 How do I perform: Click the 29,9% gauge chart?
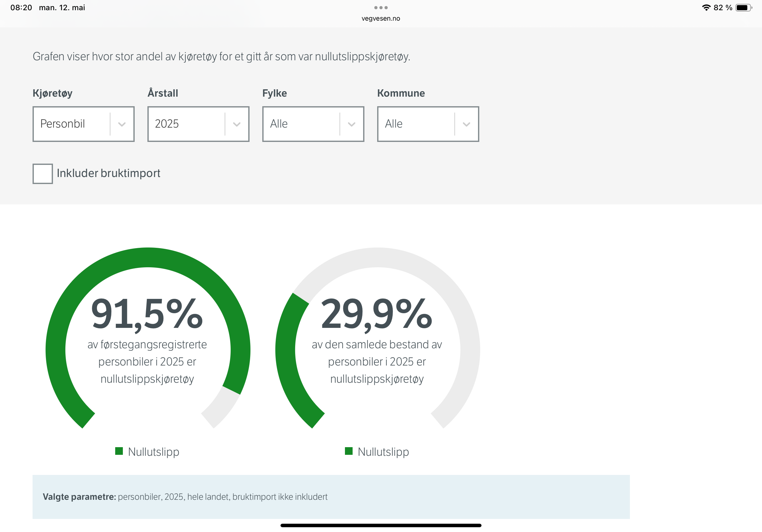[x=378, y=338]
